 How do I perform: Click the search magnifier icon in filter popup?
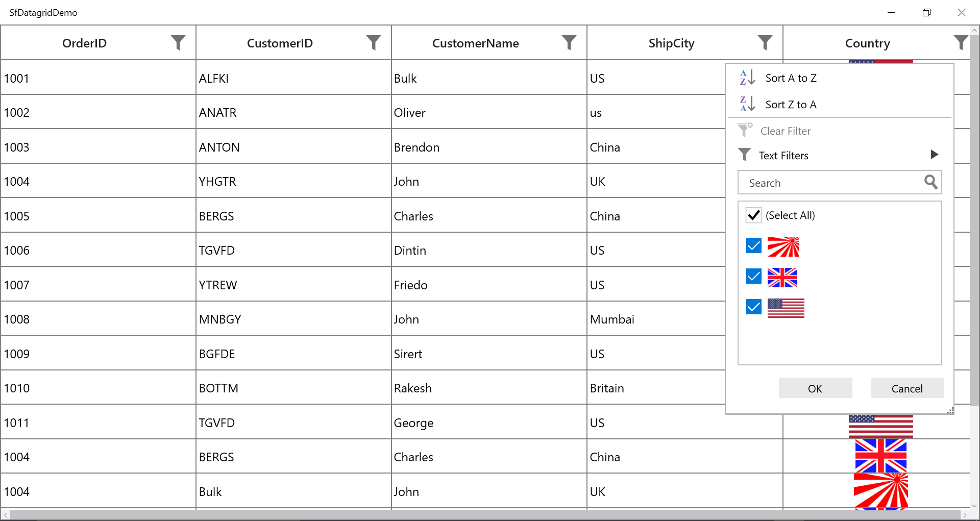click(931, 182)
